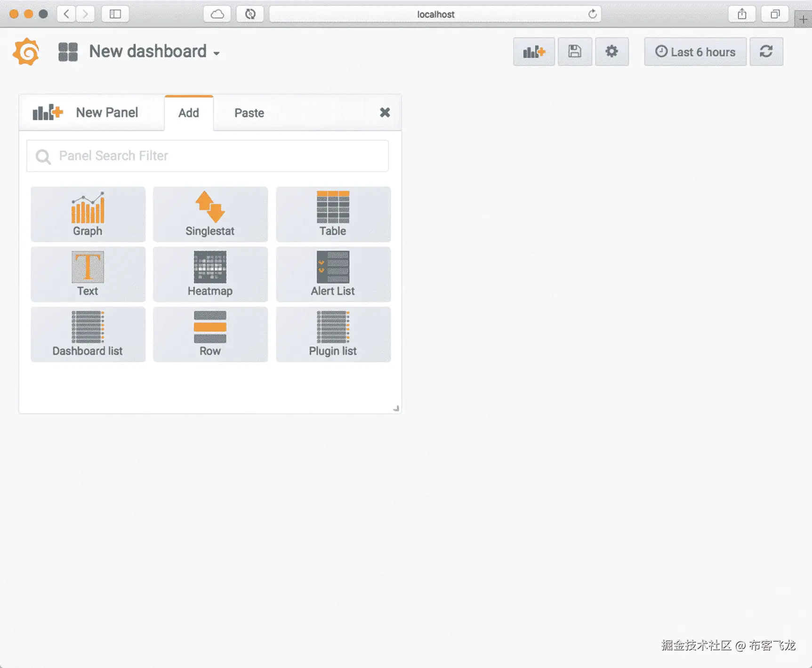This screenshot has width=812, height=668.
Task: Reload the page from address bar
Action: tap(593, 14)
